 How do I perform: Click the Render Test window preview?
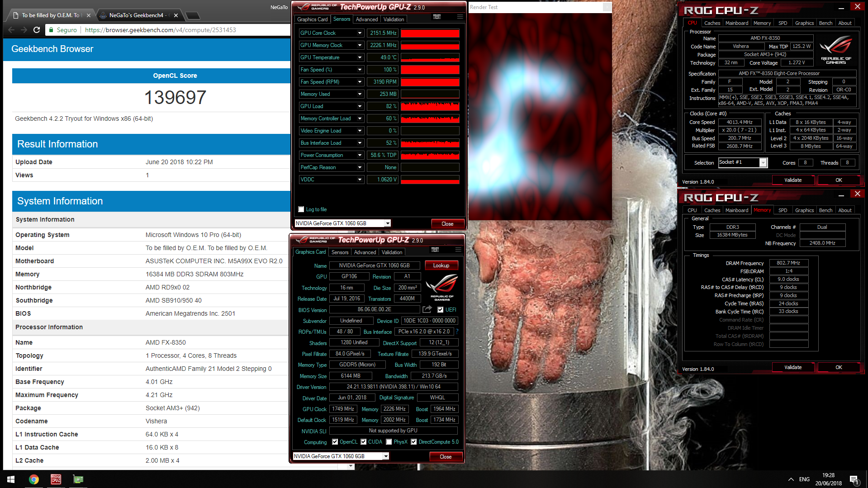(540, 117)
